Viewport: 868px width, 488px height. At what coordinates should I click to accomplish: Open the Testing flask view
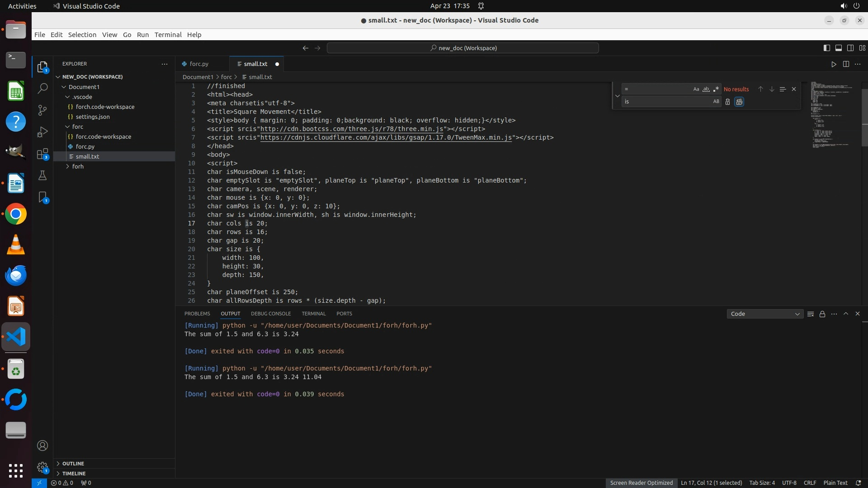[x=42, y=176]
